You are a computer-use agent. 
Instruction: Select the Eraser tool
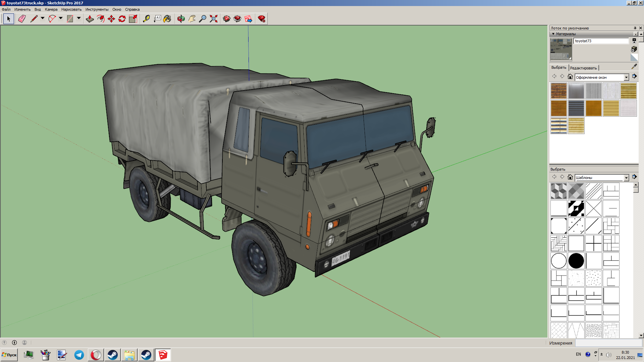pyautogui.click(x=22, y=19)
